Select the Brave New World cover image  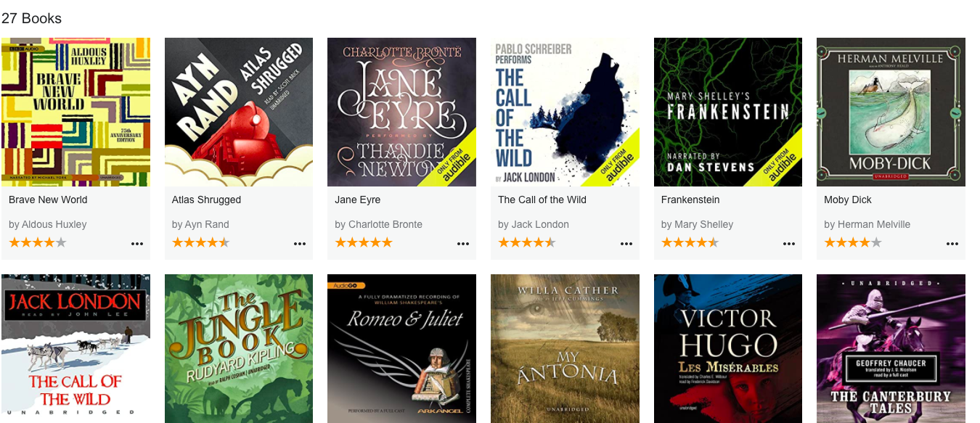coord(75,112)
